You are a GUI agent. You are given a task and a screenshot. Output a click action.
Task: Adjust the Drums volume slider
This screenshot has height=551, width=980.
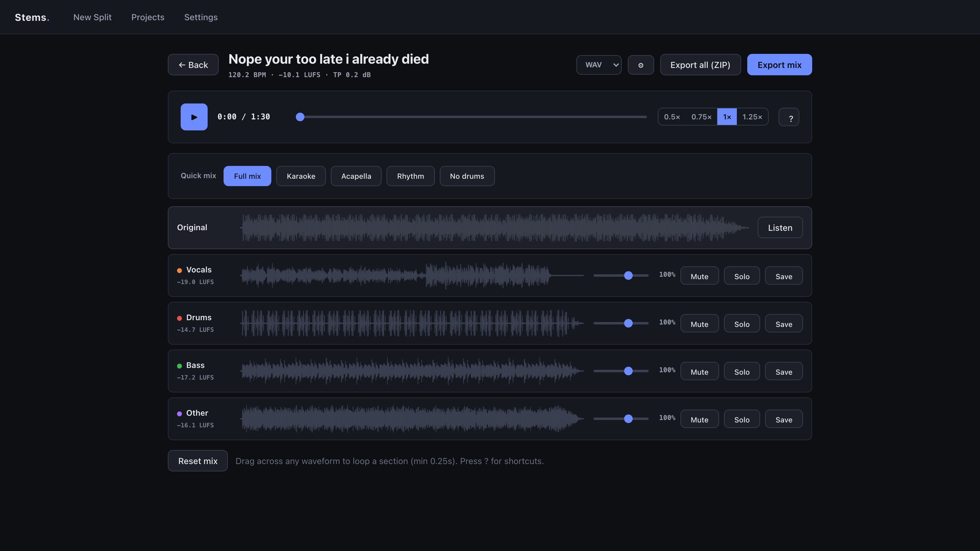[x=621, y=323]
